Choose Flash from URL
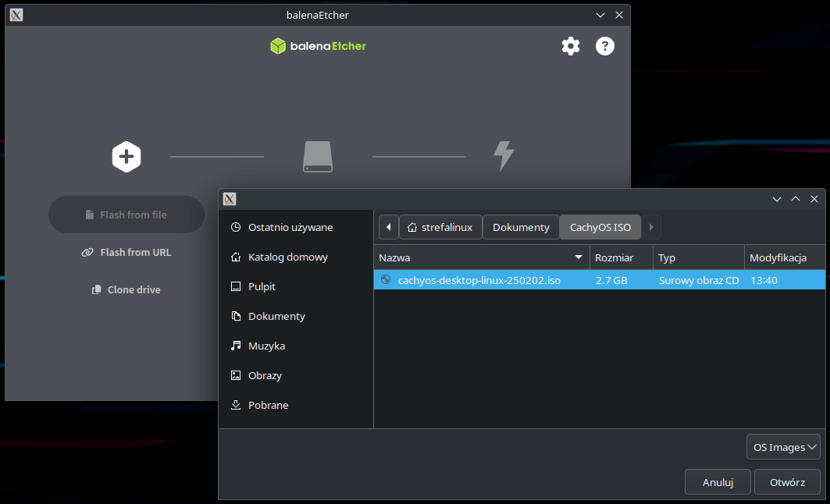The height and width of the screenshot is (504, 830). coord(126,252)
